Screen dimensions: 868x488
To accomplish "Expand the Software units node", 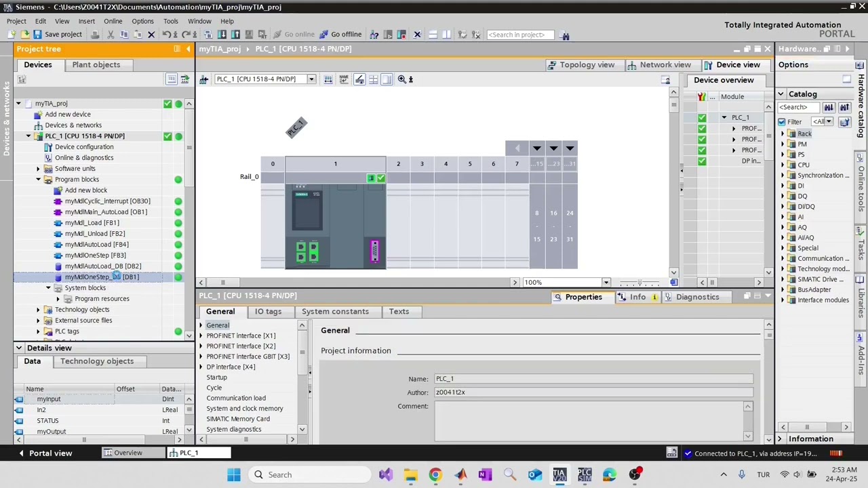I will pos(39,169).
